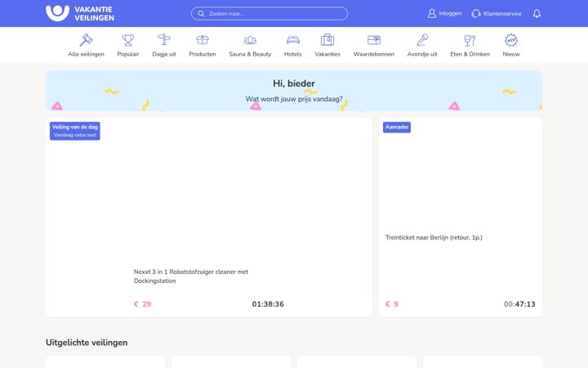588x368 pixels.
Task: Select the 'Nieuw' category label
Action: coord(511,54)
